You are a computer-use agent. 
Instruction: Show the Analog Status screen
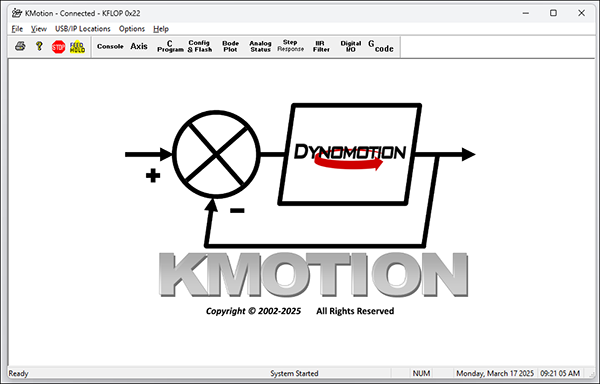pos(260,46)
